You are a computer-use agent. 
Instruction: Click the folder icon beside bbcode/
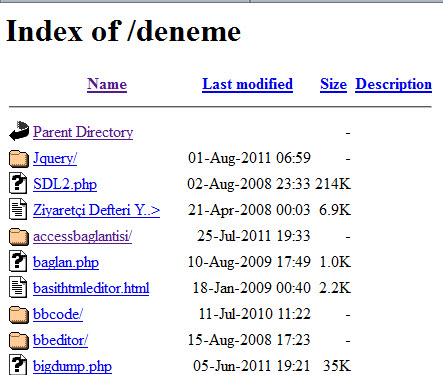19,314
